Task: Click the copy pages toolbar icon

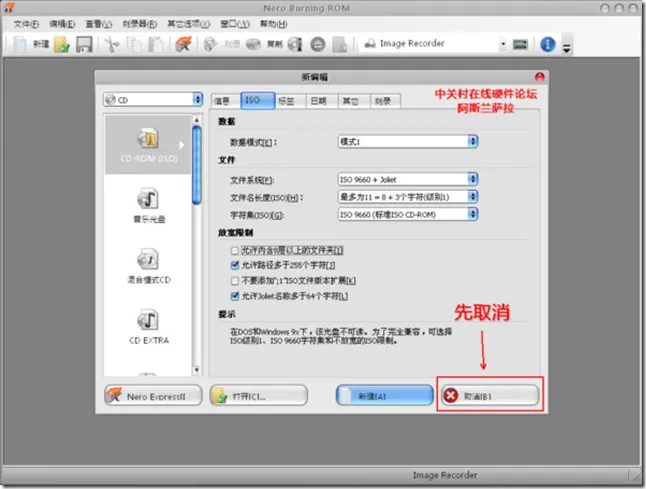Action: 134,44
